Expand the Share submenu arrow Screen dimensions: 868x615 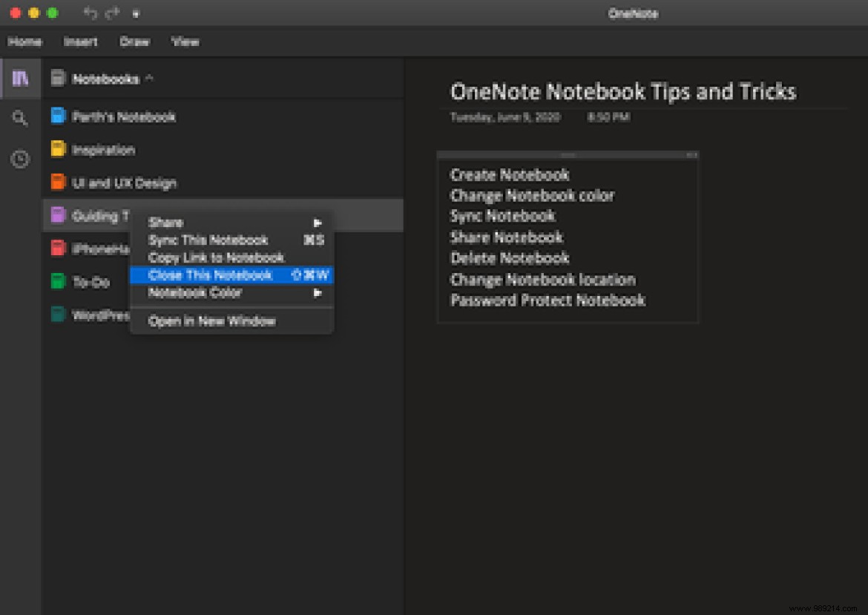point(318,222)
